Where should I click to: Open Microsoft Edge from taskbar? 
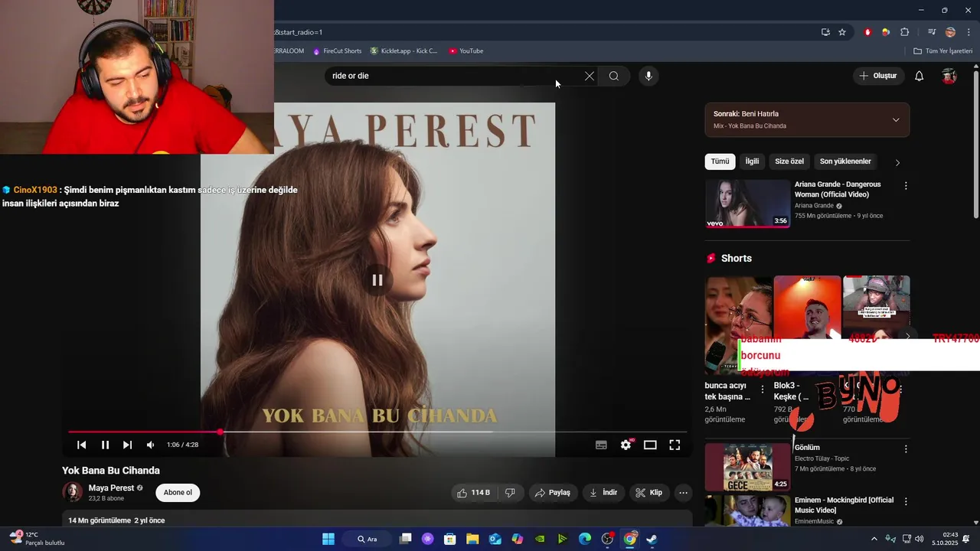pyautogui.click(x=585, y=539)
